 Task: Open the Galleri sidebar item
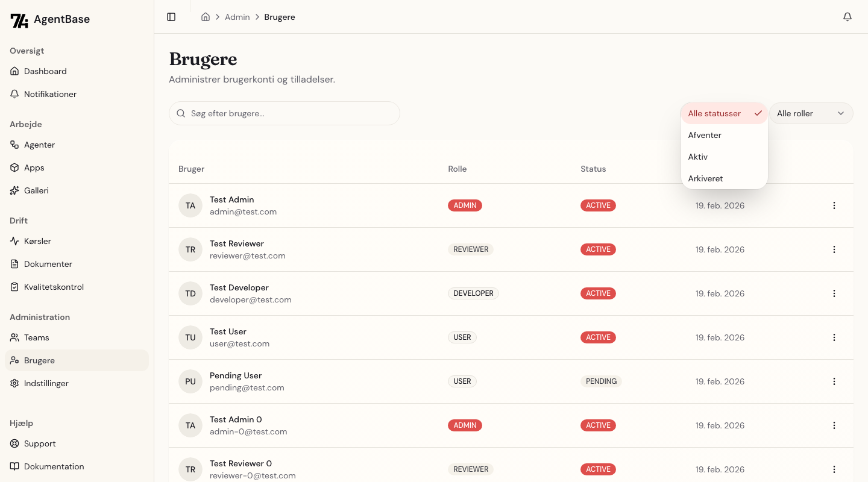(36, 190)
